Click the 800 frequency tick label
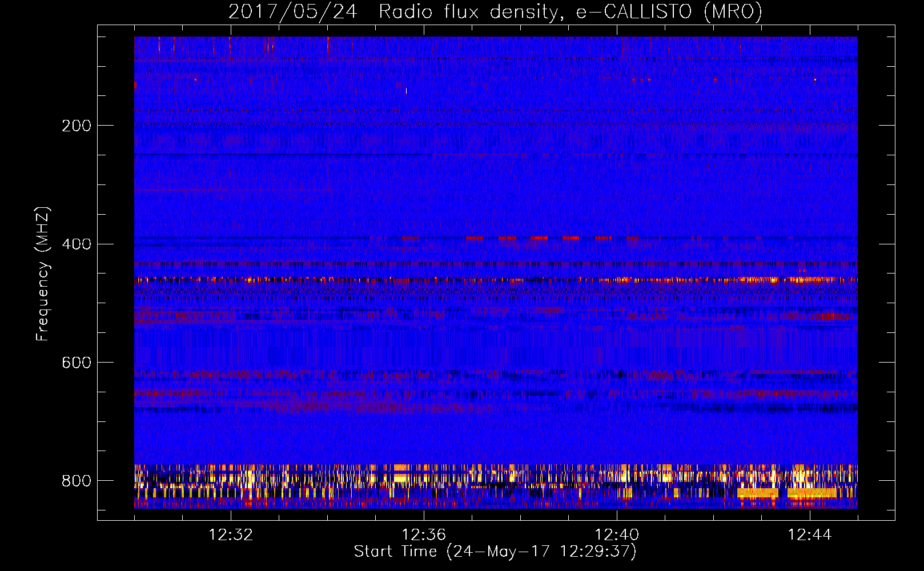The height and width of the screenshot is (571, 924). (x=77, y=481)
